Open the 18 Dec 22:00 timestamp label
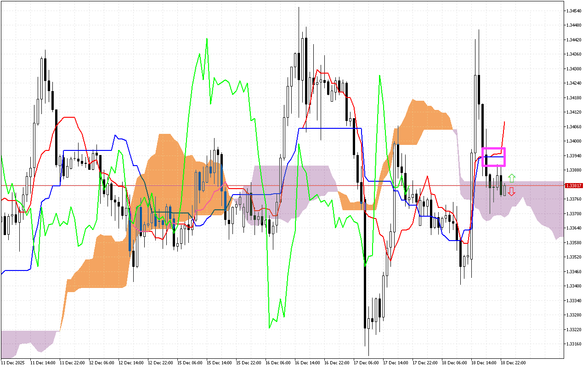 pyautogui.click(x=512, y=362)
